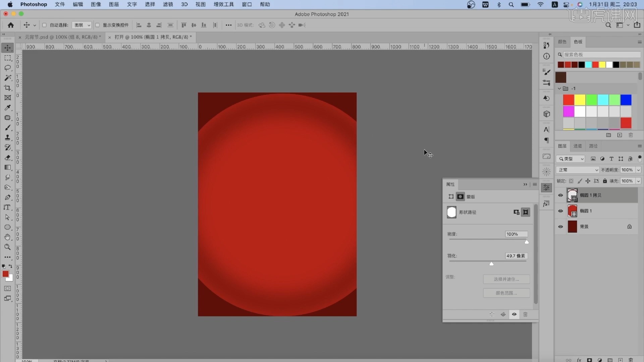This screenshot has width=644, height=362.
Task: Click the foreground color swatch
Action: pos(5,274)
